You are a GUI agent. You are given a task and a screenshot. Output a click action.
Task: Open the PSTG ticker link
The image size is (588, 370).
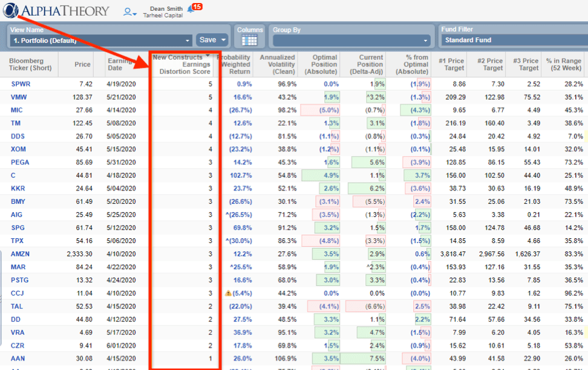point(19,281)
